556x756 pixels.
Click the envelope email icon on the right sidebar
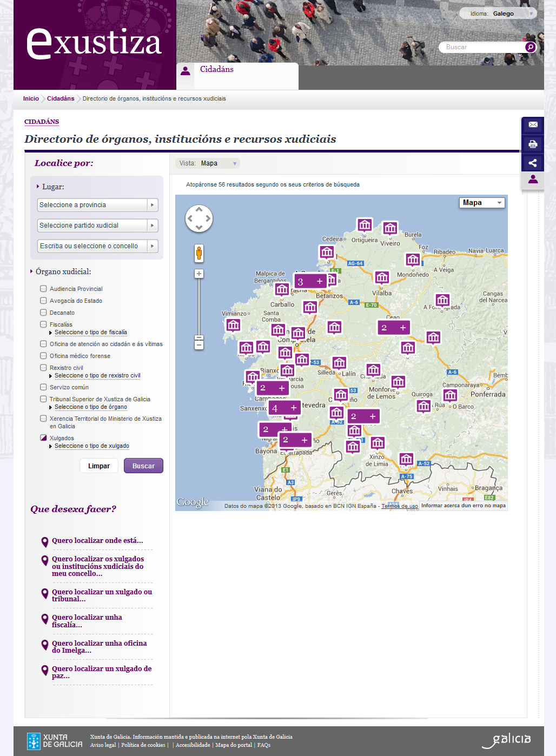tap(533, 125)
